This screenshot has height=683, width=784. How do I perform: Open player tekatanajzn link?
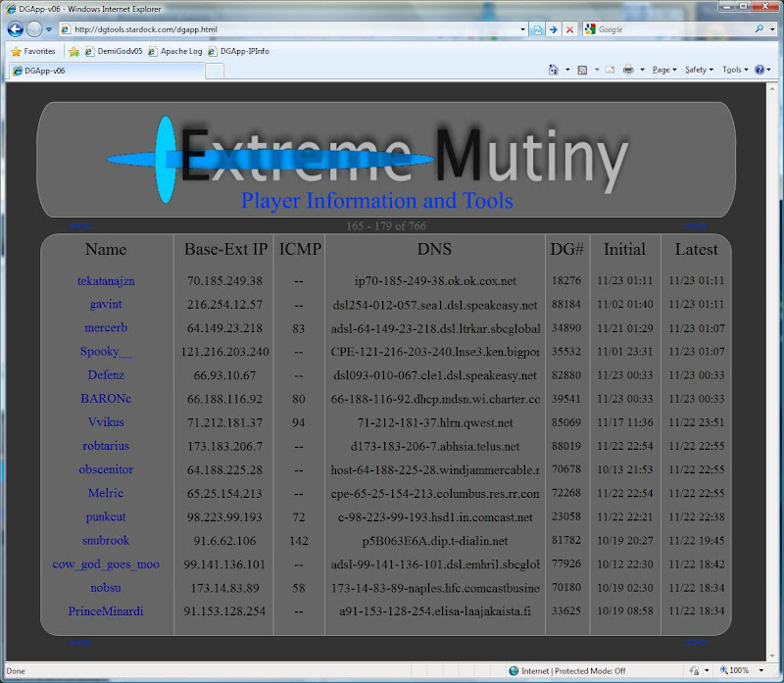(x=106, y=281)
